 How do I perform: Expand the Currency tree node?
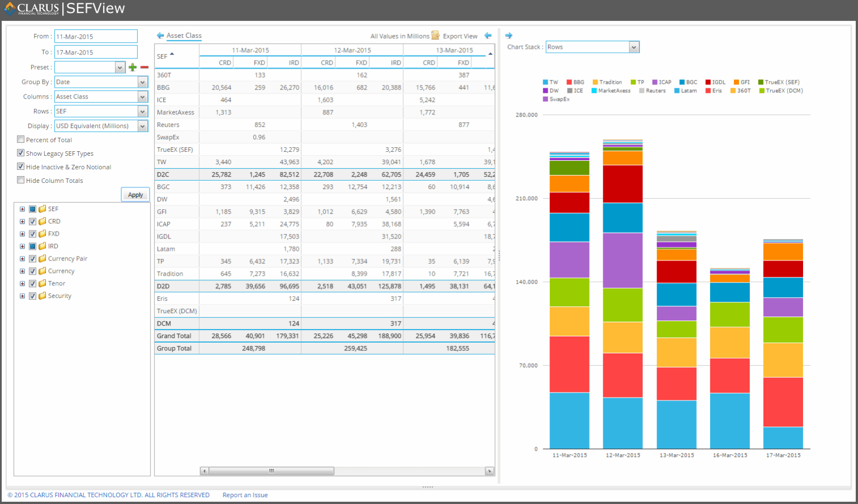[x=22, y=271]
